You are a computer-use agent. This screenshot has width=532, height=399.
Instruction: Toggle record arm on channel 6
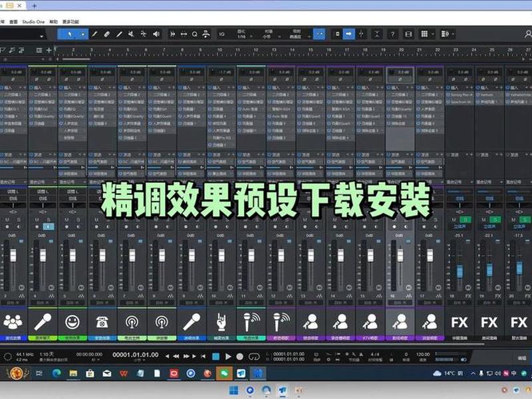(96, 227)
